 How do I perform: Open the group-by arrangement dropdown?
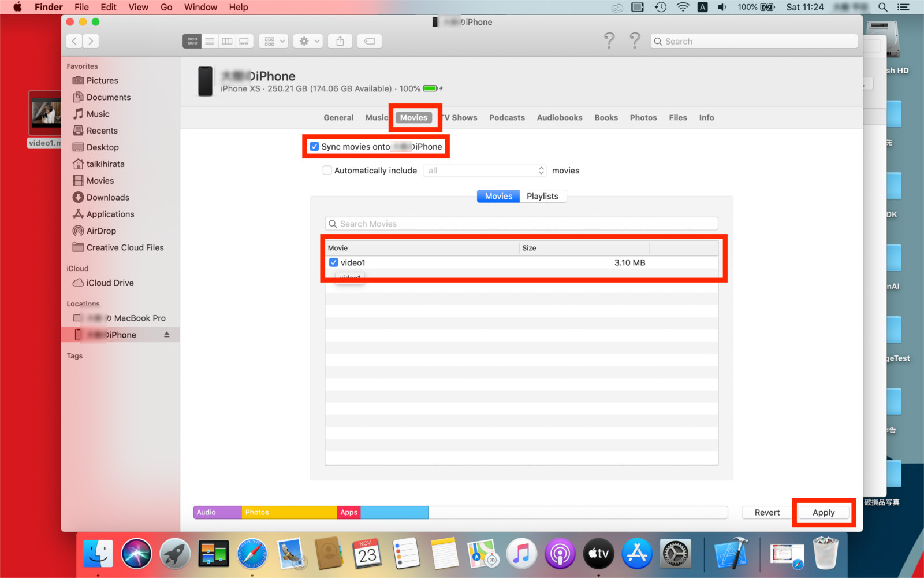point(273,41)
